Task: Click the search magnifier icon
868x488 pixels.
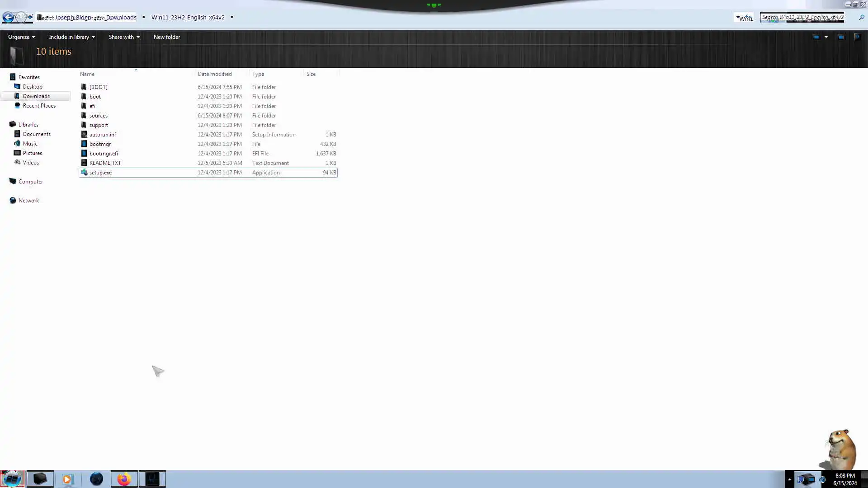Action: tap(861, 18)
